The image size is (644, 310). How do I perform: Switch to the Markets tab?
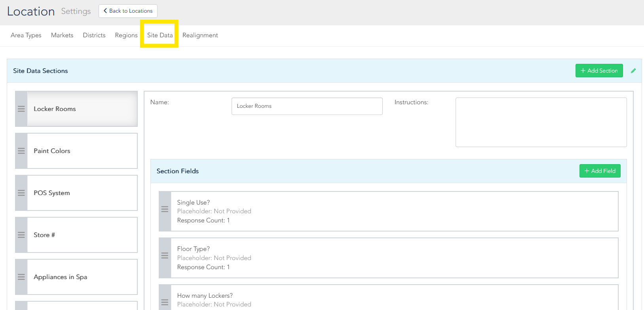[x=62, y=35]
